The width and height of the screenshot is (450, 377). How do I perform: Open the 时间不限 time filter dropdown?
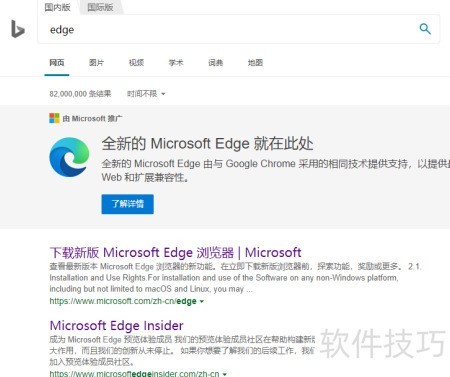(x=146, y=94)
